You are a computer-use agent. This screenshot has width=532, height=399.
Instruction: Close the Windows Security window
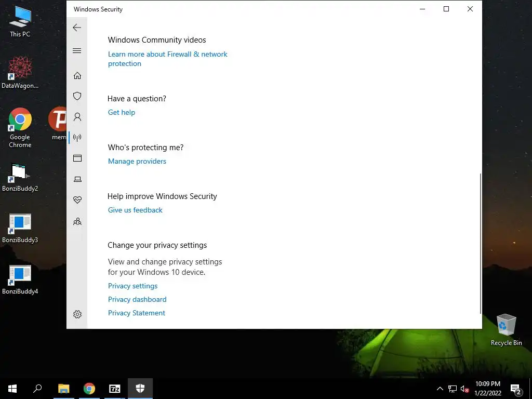tap(470, 9)
